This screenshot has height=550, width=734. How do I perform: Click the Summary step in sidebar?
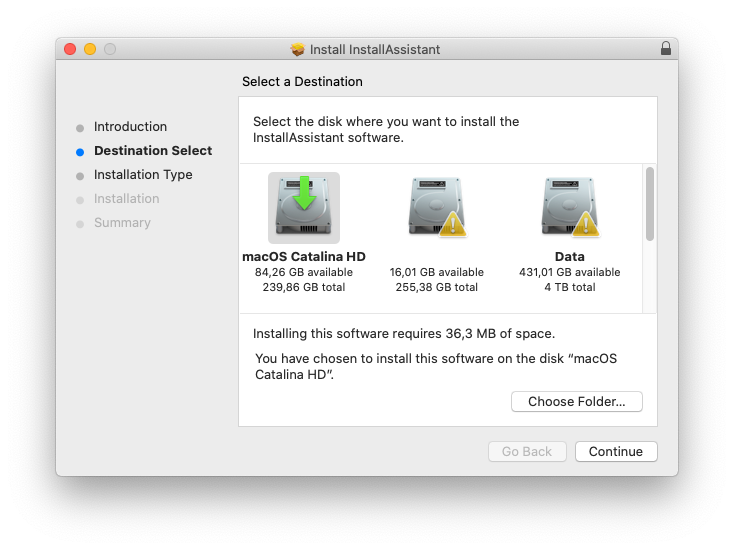(x=122, y=223)
